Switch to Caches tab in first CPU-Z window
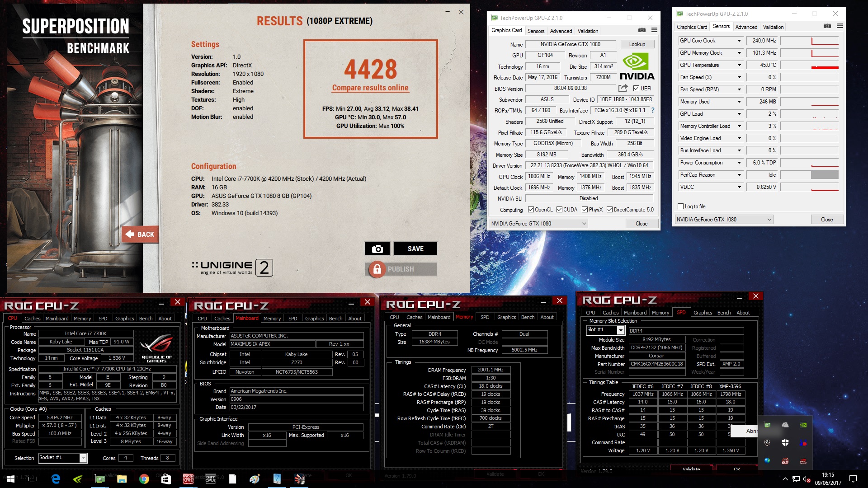 (x=32, y=319)
